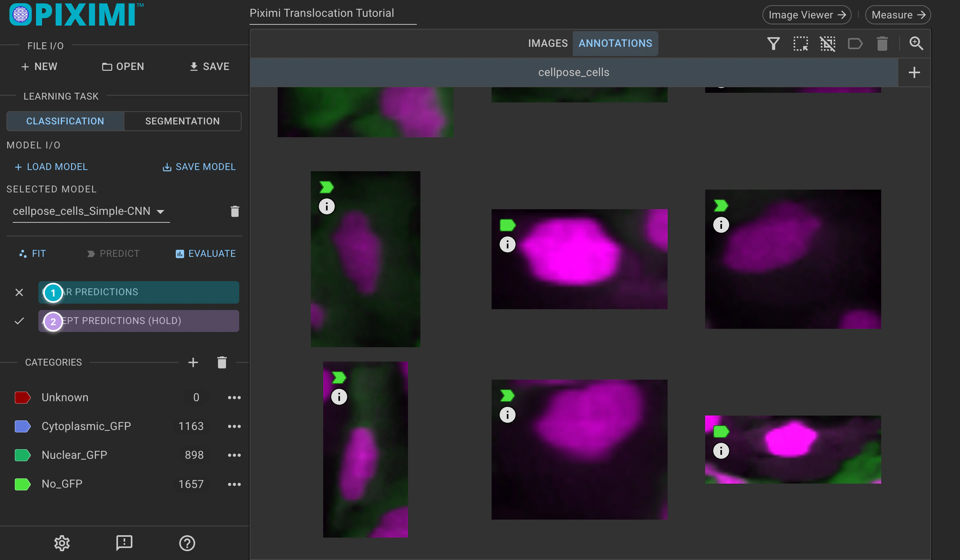Screen dimensions: 960x560
Task: Click the Unknown red color swatch
Action: (x=22, y=398)
